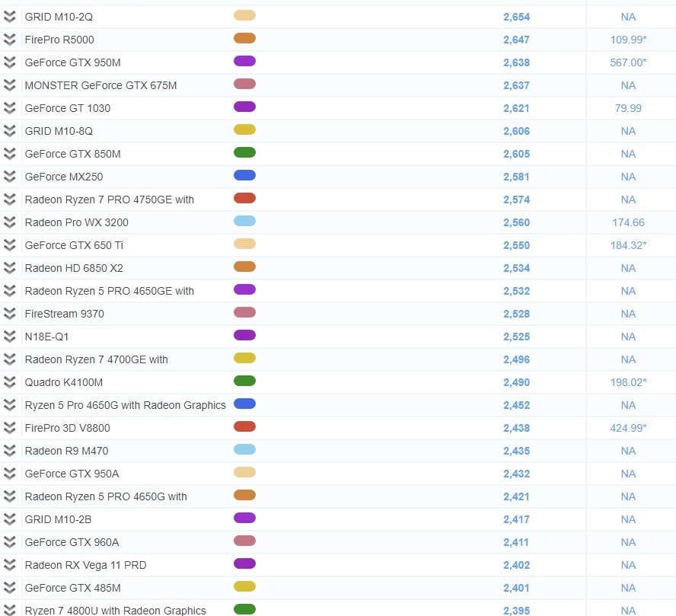Click the yellow swatch beside GeForce GTX 485M
676x616 pixels.
point(244,587)
